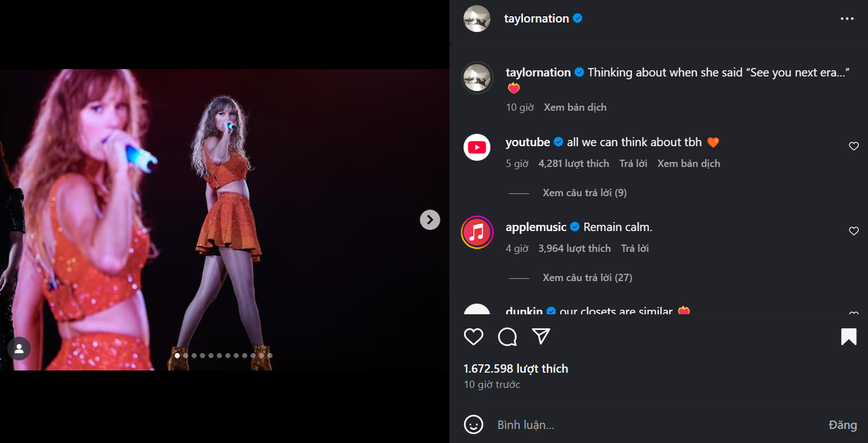Like the applemusic comment
868x443 pixels.
click(x=854, y=231)
